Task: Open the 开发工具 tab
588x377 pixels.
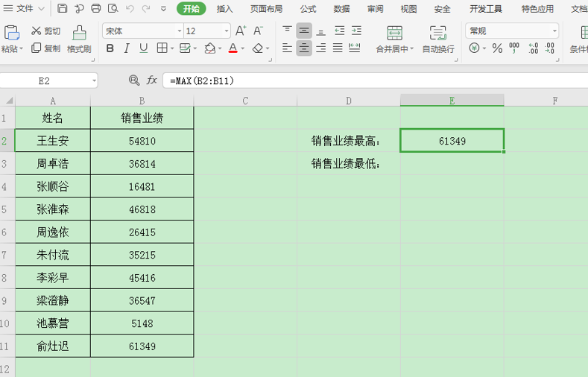Action: click(486, 9)
